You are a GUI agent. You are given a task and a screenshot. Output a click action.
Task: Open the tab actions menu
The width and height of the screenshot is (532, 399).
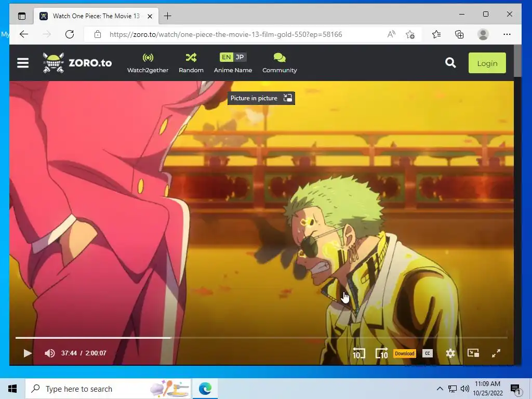(x=22, y=16)
